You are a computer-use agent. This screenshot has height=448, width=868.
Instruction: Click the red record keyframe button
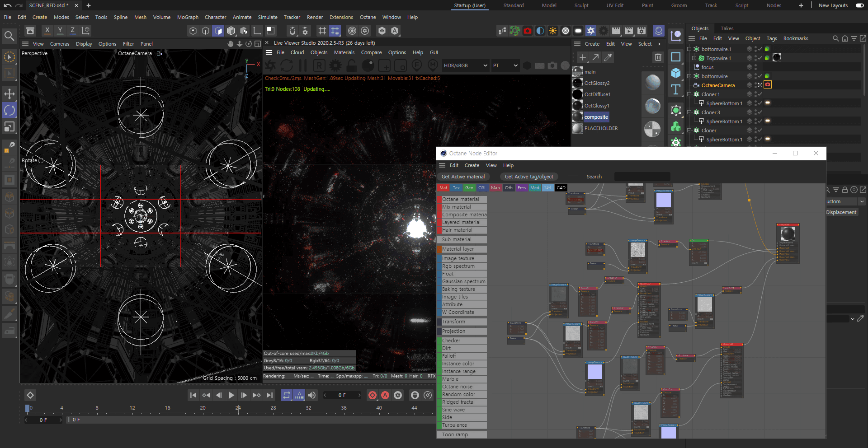point(373,395)
